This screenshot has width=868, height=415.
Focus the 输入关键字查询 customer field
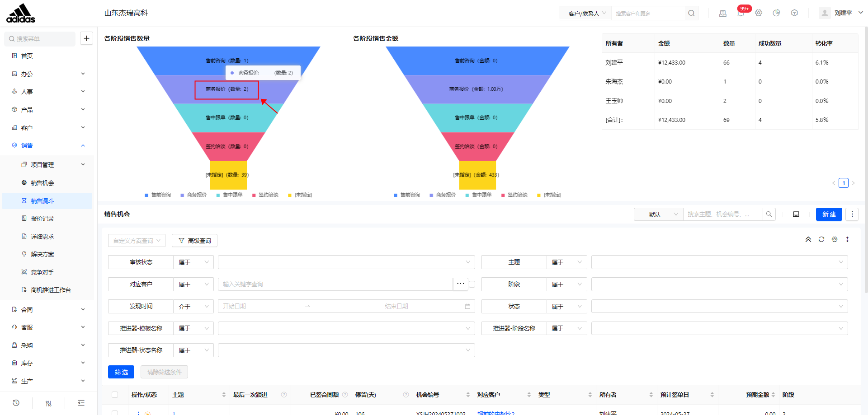335,284
